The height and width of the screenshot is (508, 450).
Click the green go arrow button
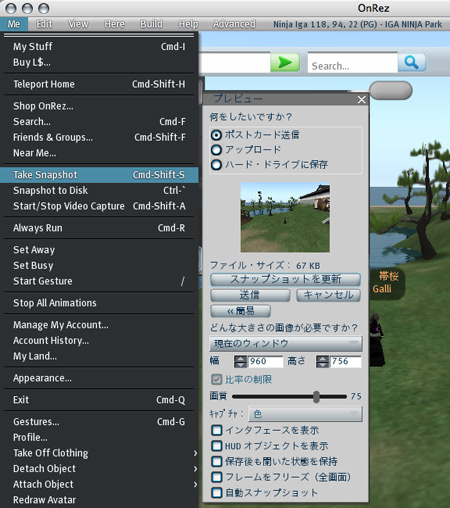pos(285,62)
